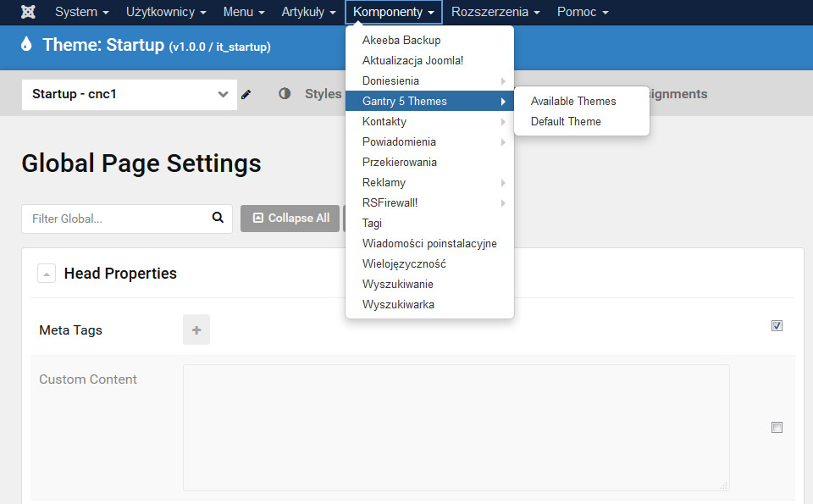
Task: Open the Menu dropdown in top bar
Action: coord(244,12)
